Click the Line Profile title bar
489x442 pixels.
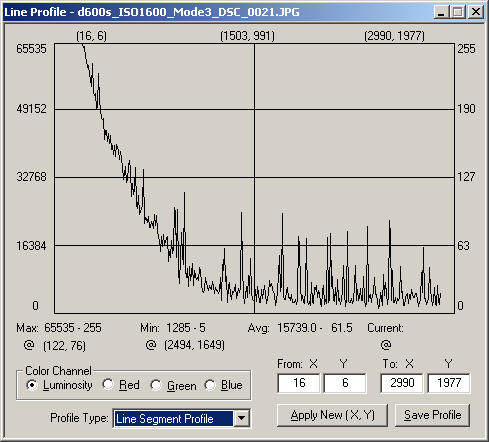217,12
